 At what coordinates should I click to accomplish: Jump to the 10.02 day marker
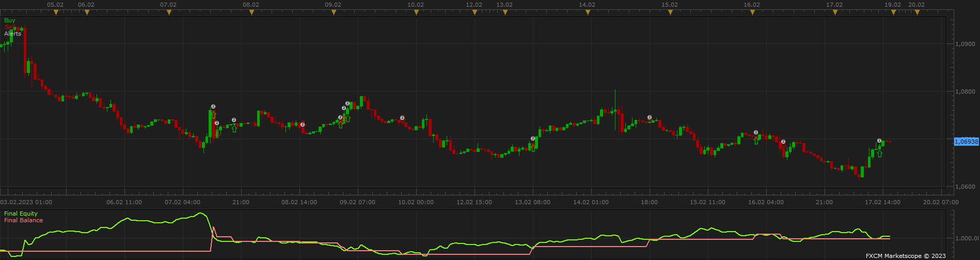(x=416, y=12)
